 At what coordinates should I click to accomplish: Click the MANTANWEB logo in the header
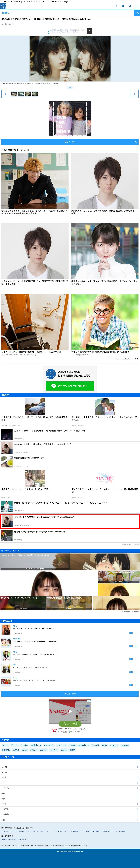(x=3, y=6)
